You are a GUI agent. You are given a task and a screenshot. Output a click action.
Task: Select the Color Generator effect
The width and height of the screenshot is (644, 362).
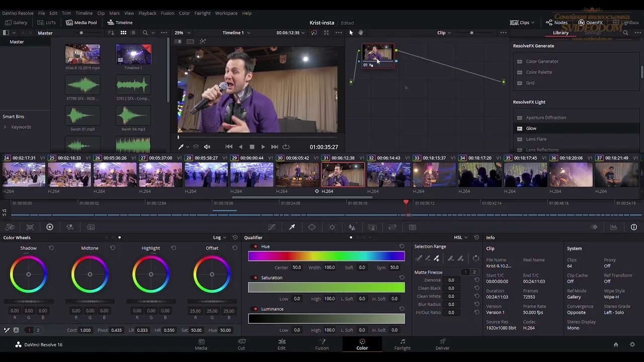coord(576,61)
